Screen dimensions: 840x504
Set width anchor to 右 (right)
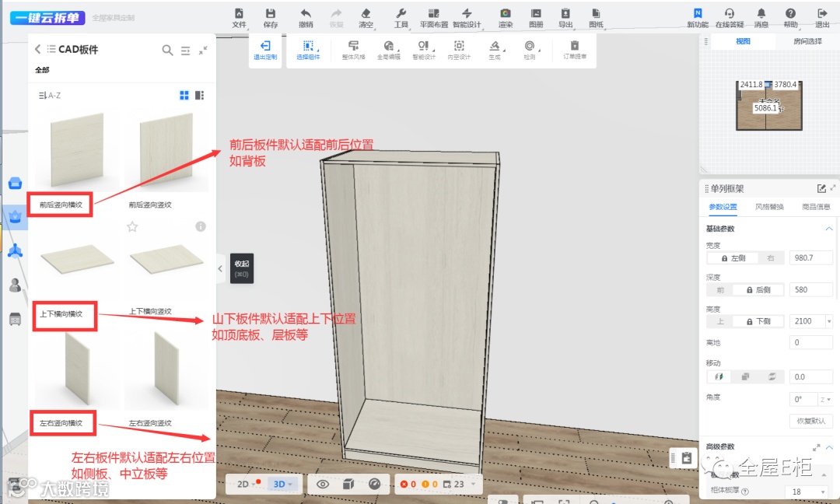pyautogui.click(x=771, y=257)
